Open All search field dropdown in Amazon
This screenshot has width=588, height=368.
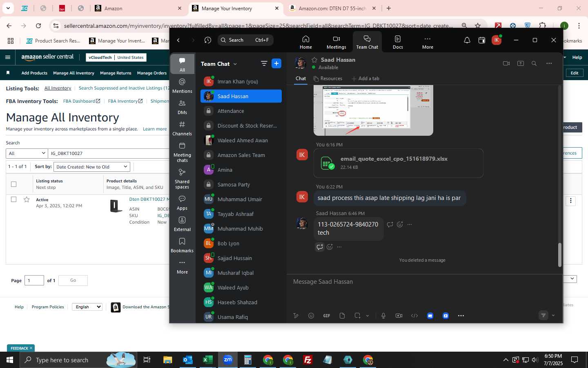click(x=27, y=153)
